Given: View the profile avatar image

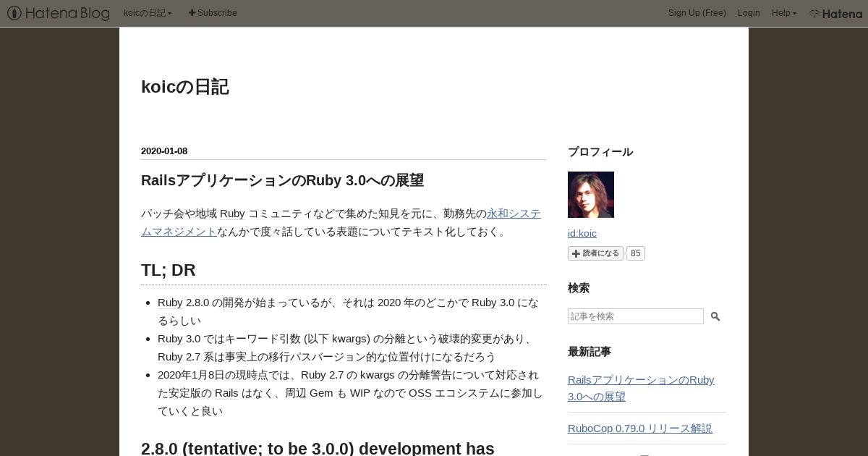Looking at the screenshot, I should (591, 195).
